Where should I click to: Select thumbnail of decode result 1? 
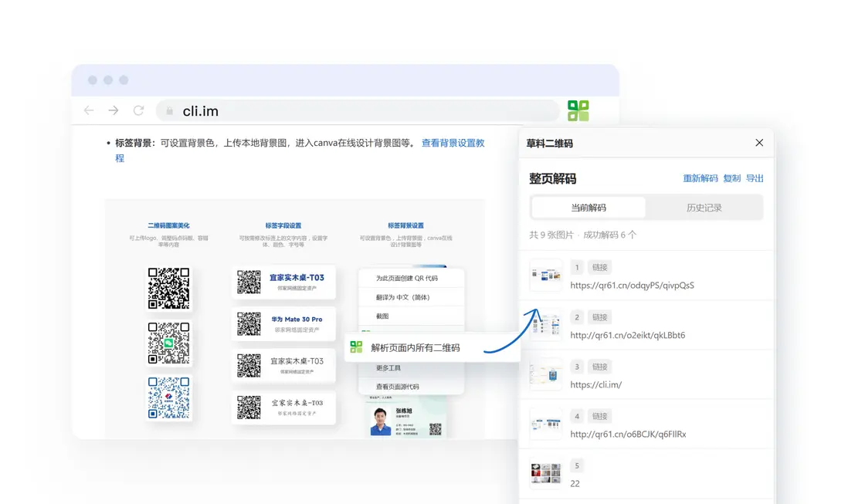tap(546, 276)
